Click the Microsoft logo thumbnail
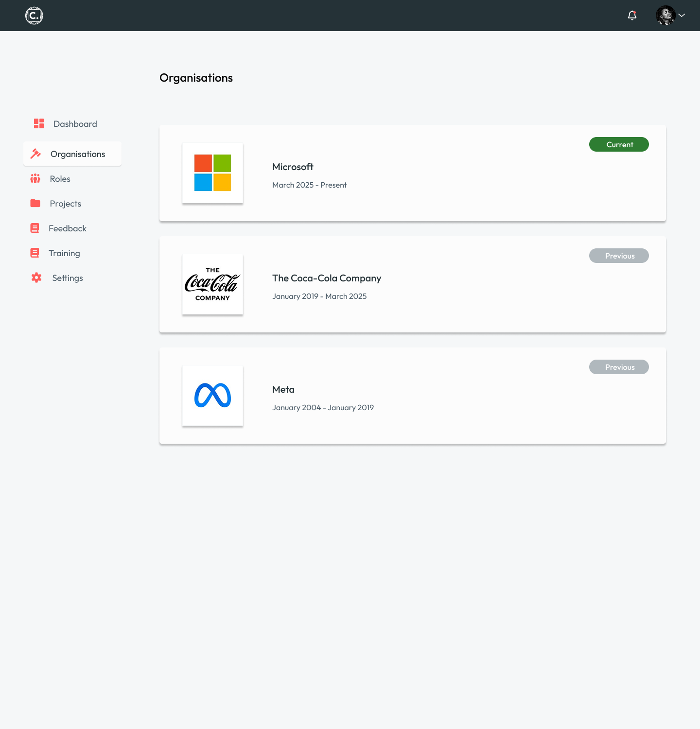This screenshot has height=729, width=700. (212, 173)
